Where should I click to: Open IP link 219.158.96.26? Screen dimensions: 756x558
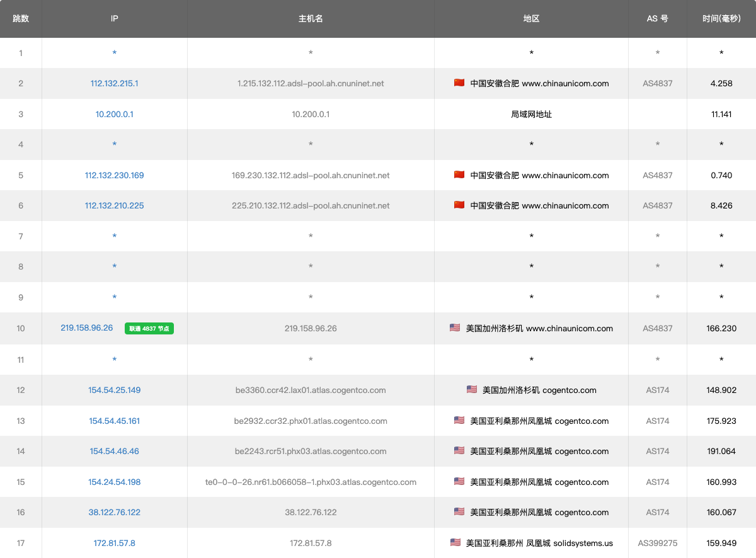click(87, 328)
